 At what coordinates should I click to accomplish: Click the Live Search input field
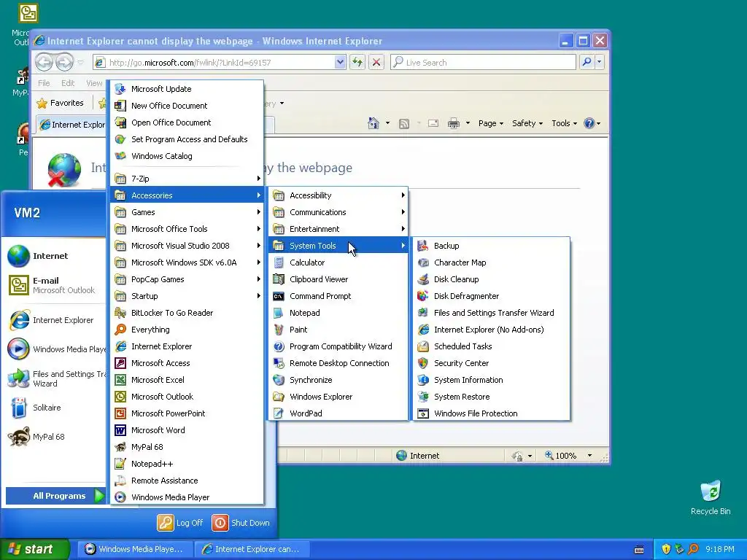coord(483,63)
